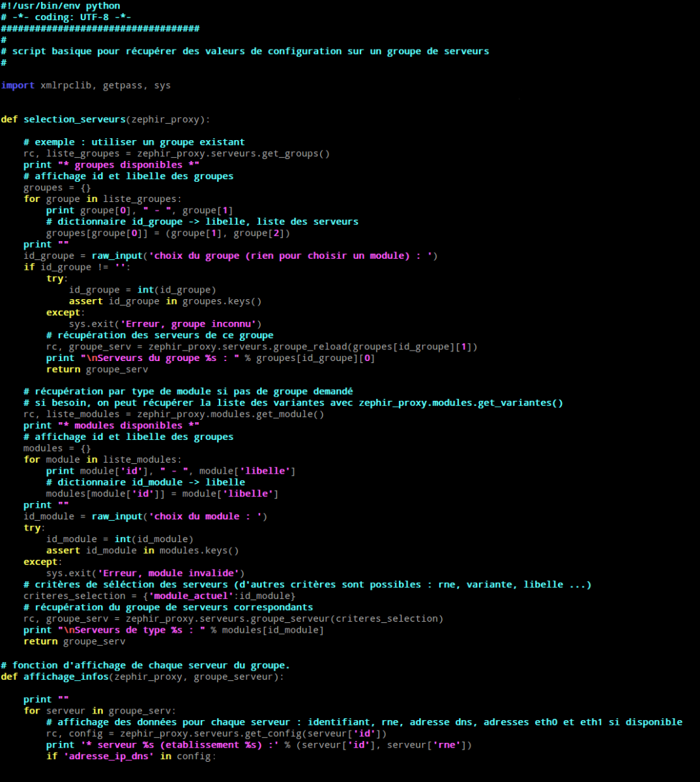Image resolution: width=700 pixels, height=782 pixels.
Task: Click comment '# dictionnaire id_module -> libelle'
Action: [x=145, y=482]
